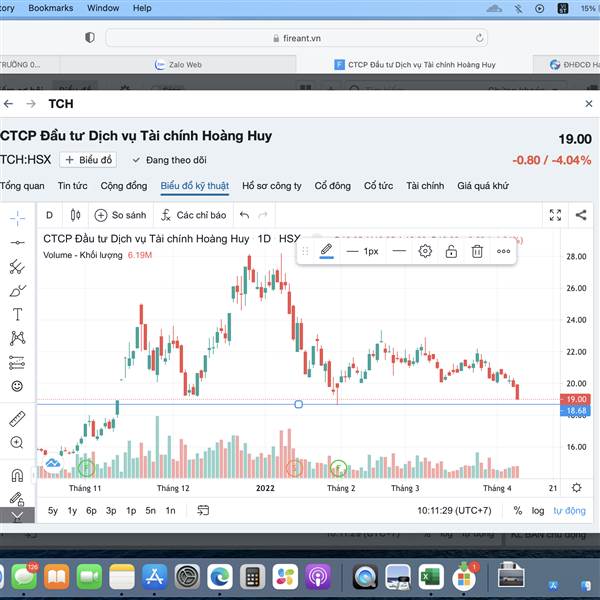
Task: Select the 6p time range
Action: tap(91, 511)
